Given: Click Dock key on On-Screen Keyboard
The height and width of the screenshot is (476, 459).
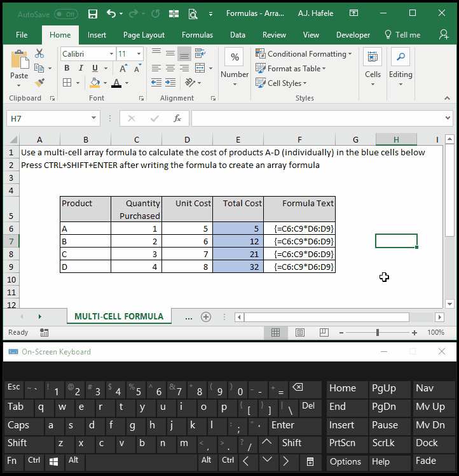Looking at the screenshot, I should (x=434, y=443).
